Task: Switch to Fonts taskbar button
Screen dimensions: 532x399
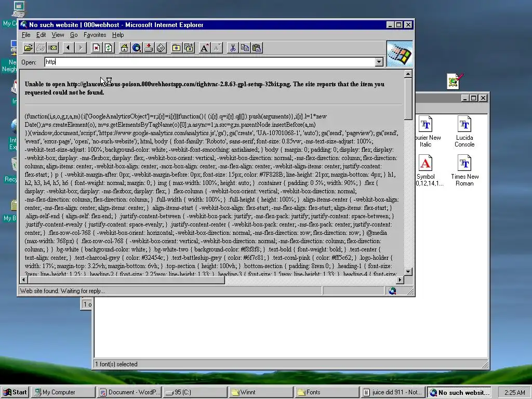Action: pyautogui.click(x=327, y=392)
